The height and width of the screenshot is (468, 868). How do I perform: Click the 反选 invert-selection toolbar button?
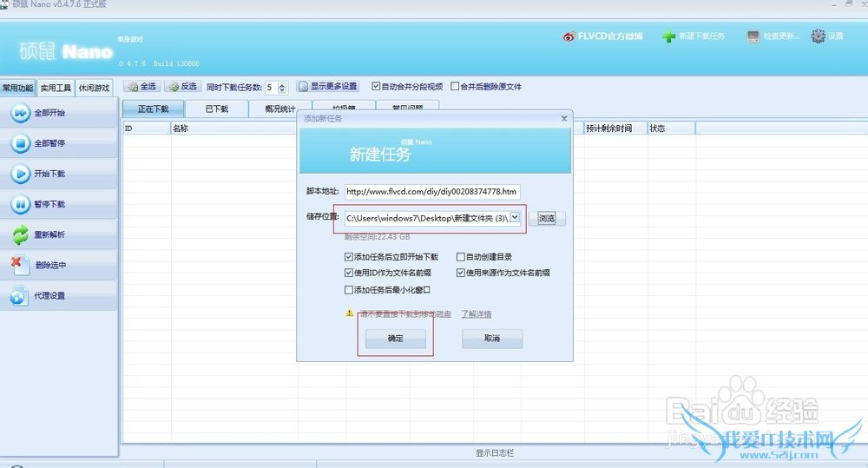coord(182,87)
